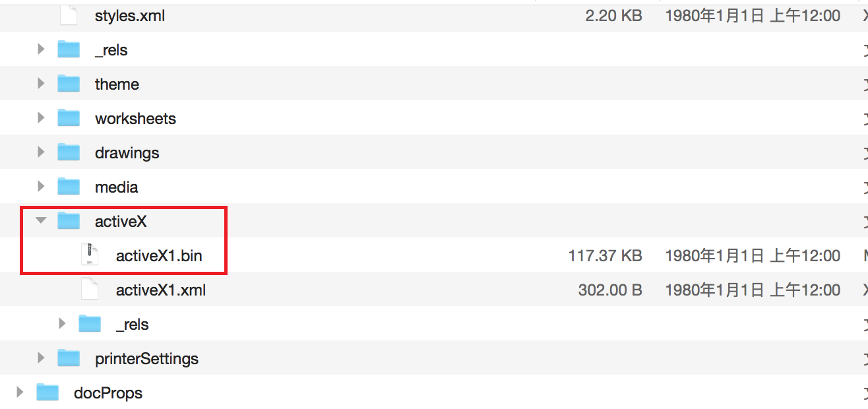Click the docProps folder icon
The height and width of the screenshot is (409, 868).
[x=47, y=393]
